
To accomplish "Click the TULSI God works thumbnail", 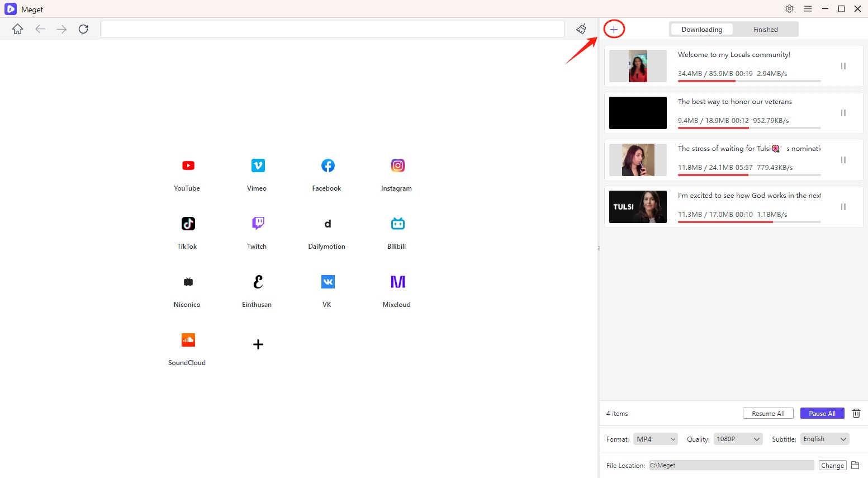I will click(x=638, y=207).
